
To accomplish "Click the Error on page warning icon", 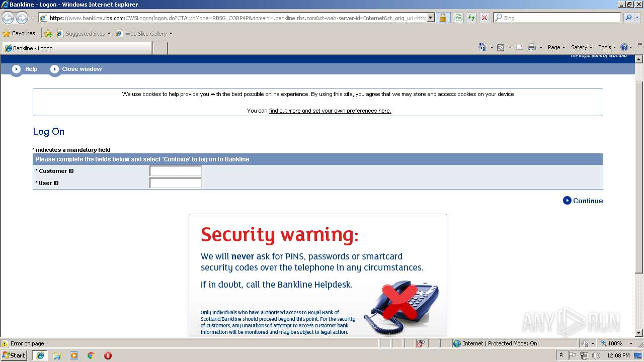I will pyautogui.click(x=5, y=343).
